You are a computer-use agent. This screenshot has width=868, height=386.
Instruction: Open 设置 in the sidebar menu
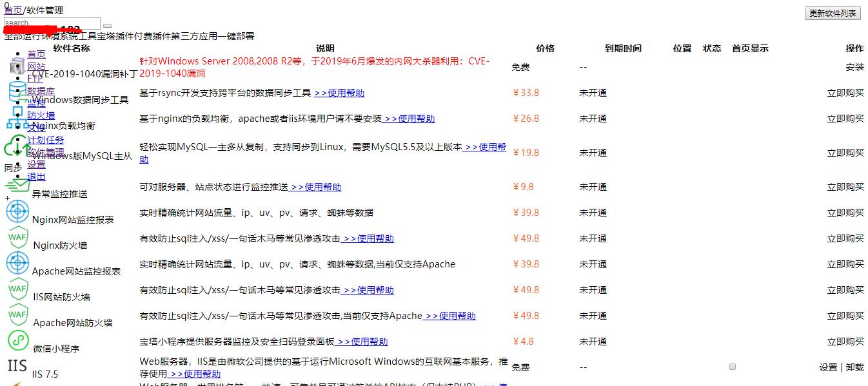[36, 164]
